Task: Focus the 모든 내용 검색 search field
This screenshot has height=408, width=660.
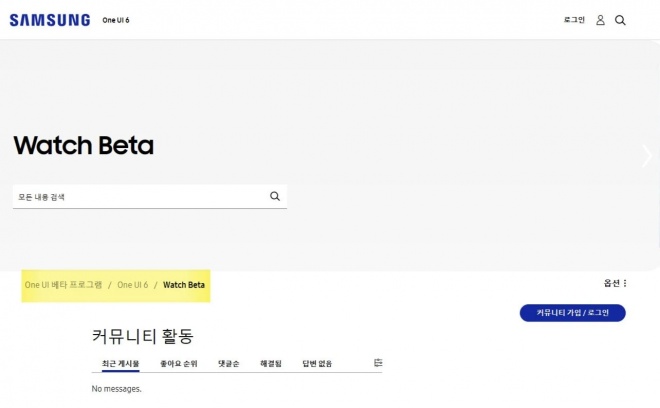Action: [140, 197]
